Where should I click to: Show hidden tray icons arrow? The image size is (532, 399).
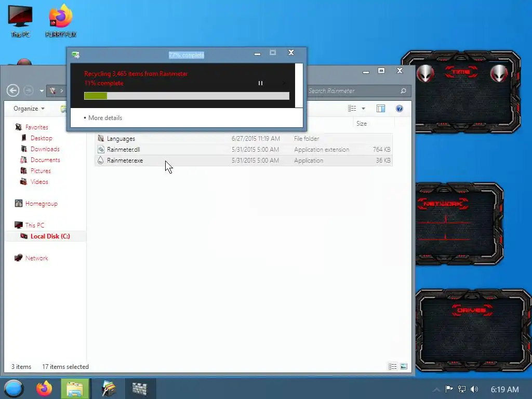(436, 390)
